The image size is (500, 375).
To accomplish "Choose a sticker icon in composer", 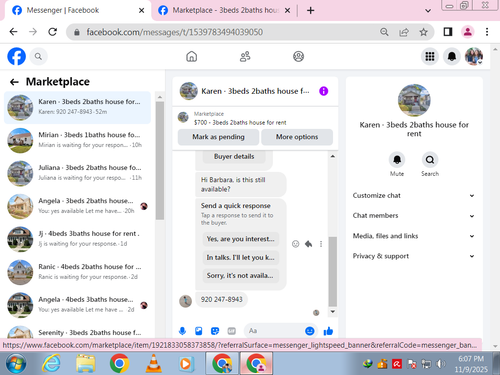I will [215, 331].
